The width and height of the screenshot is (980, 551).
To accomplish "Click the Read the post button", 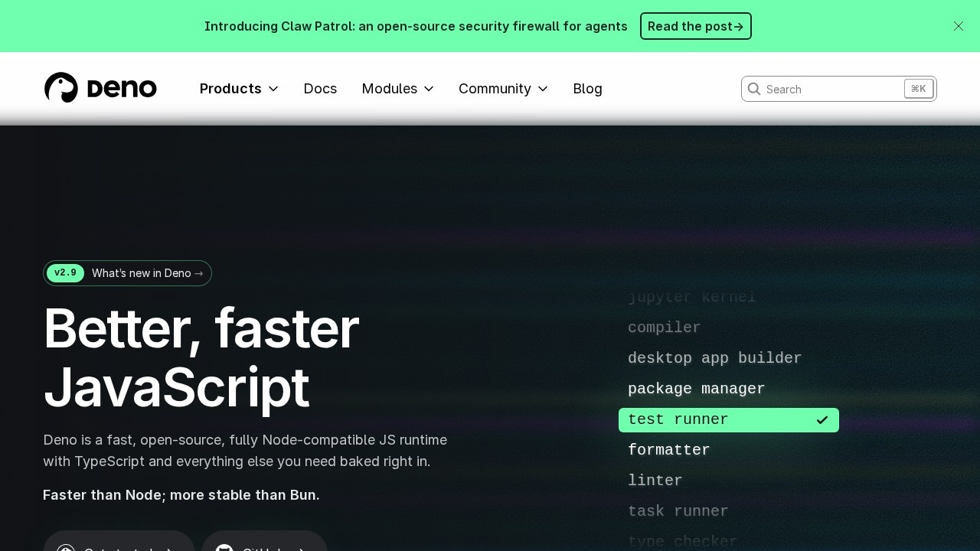I will (x=696, y=26).
